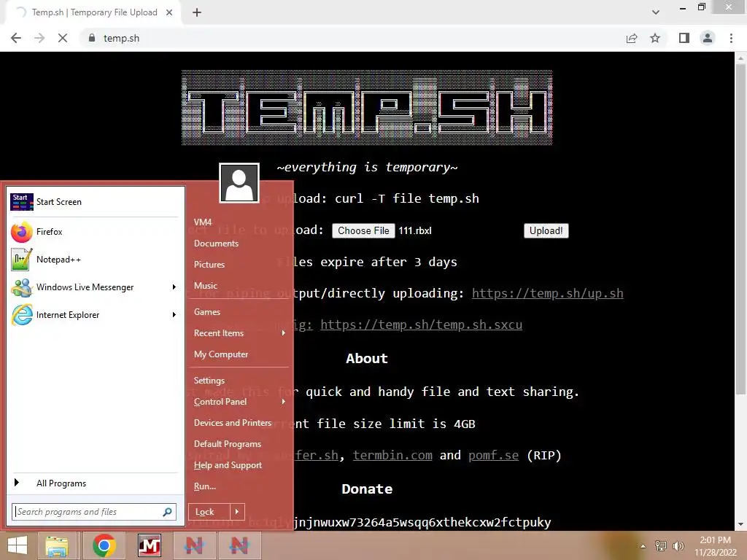Open Help and Support
Screen dimensions: 747x560
(228, 465)
